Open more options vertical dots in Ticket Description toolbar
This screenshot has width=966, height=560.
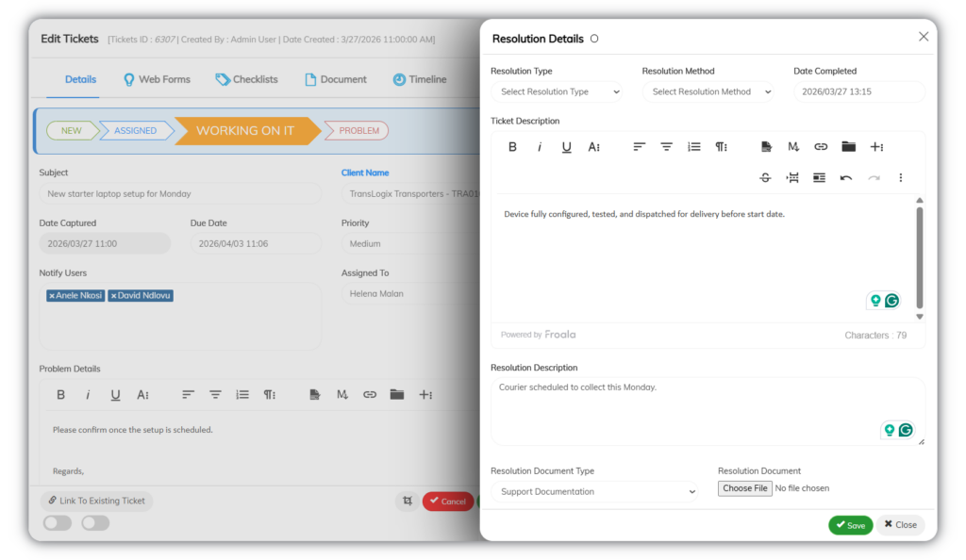pos(900,177)
